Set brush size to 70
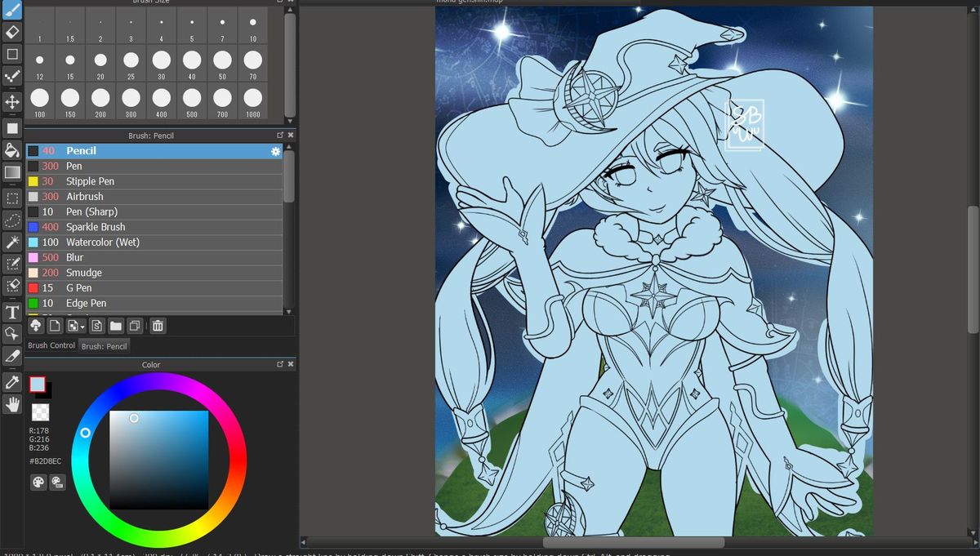Image resolution: width=980 pixels, height=556 pixels. pyautogui.click(x=253, y=64)
